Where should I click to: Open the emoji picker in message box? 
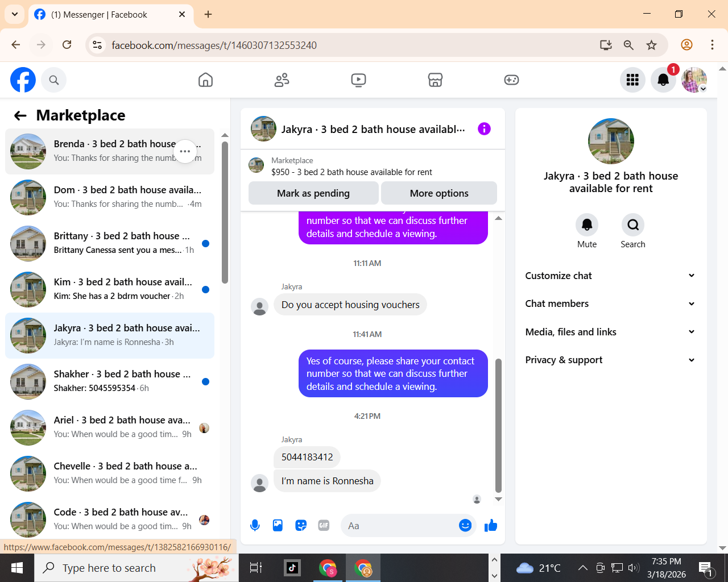click(x=465, y=526)
